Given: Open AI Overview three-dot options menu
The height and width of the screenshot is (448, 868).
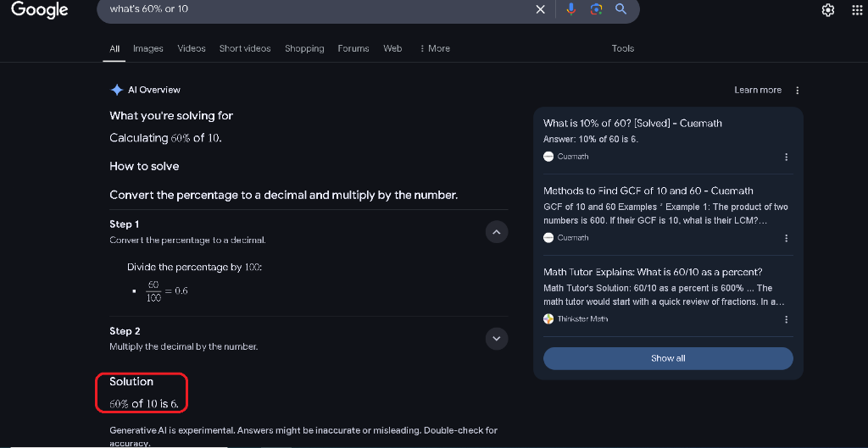Looking at the screenshot, I should (x=797, y=91).
